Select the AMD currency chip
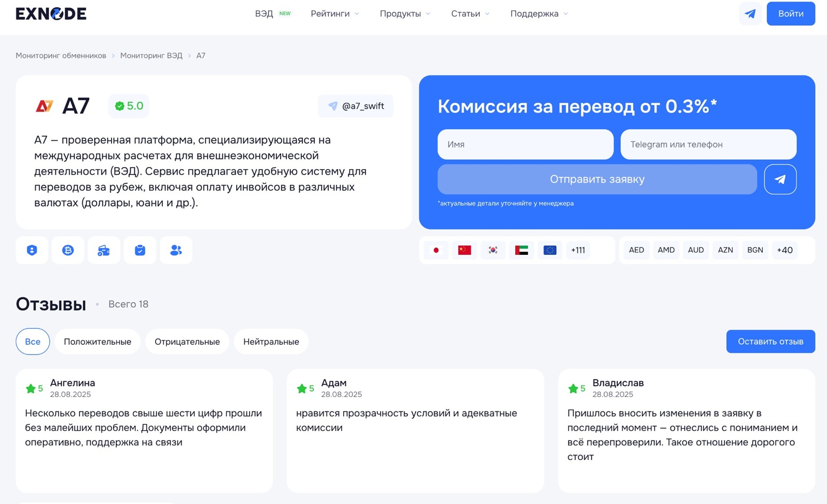 [x=666, y=250]
